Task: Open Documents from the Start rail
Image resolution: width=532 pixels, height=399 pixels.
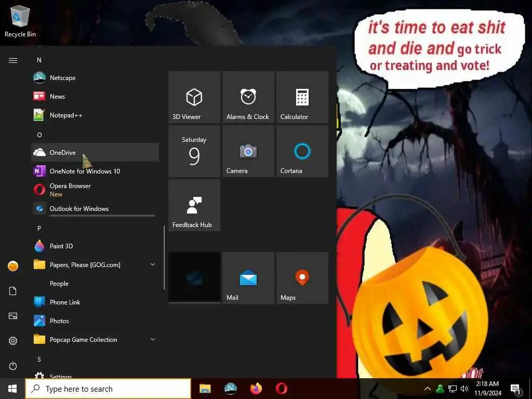Action: 13,291
